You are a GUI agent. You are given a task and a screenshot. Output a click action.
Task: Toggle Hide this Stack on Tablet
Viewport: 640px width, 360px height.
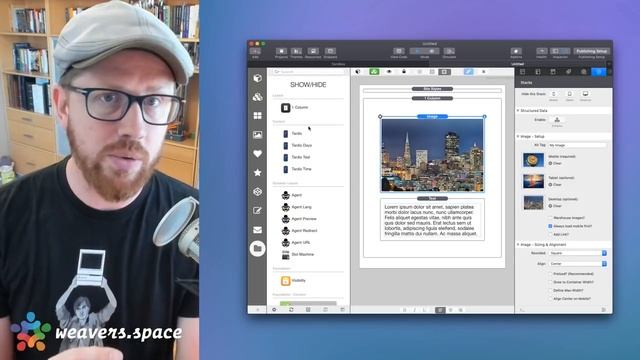point(569,94)
